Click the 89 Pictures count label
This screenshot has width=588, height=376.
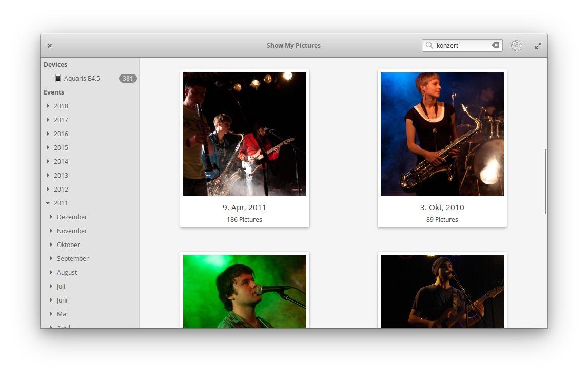[x=442, y=219]
